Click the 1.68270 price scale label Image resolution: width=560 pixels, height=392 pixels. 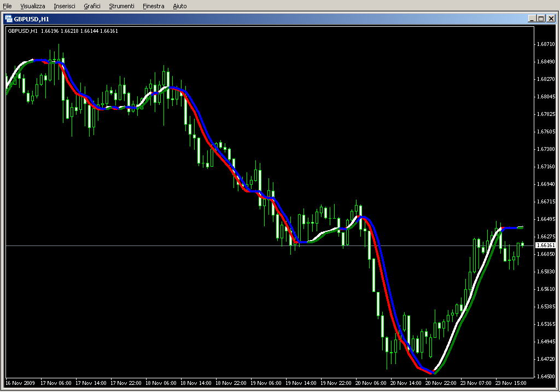click(x=546, y=79)
